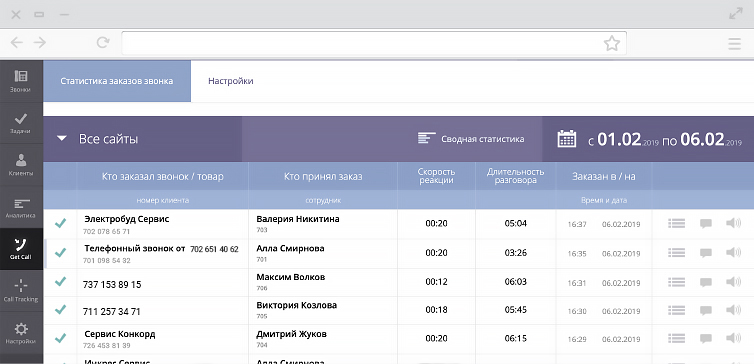
Task: Open comment for Алла Смирнова row
Action: (x=705, y=252)
